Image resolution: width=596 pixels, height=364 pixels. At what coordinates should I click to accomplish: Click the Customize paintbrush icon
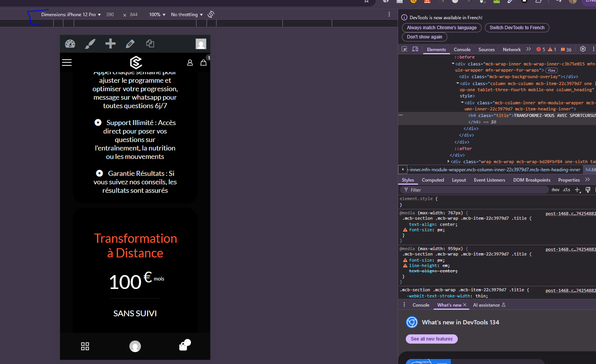point(90,44)
